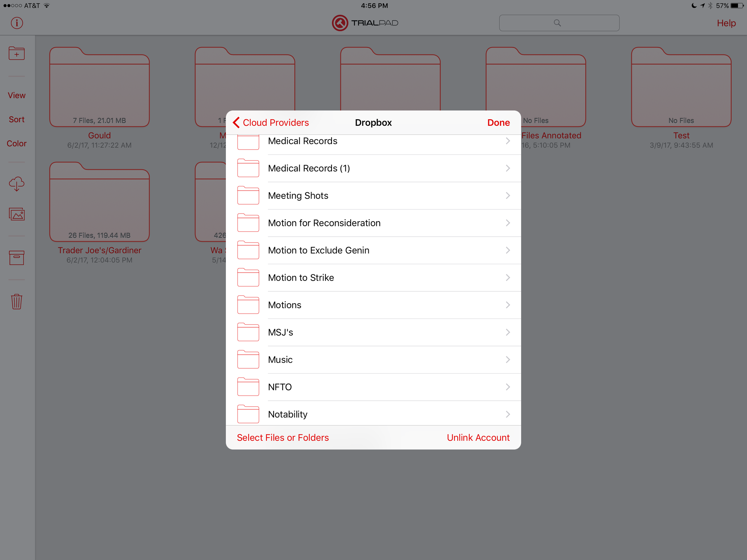
Task: Tap chevron on Meeting Shots row
Action: click(x=508, y=195)
